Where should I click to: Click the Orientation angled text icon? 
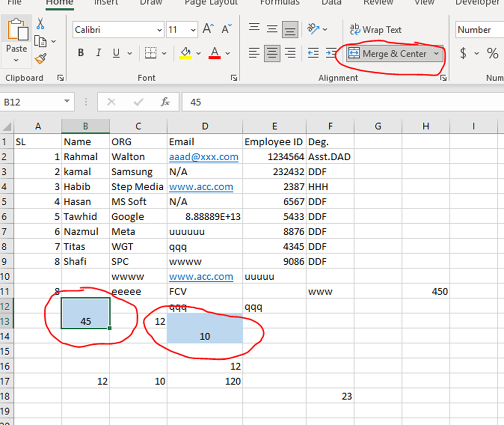point(313,29)
